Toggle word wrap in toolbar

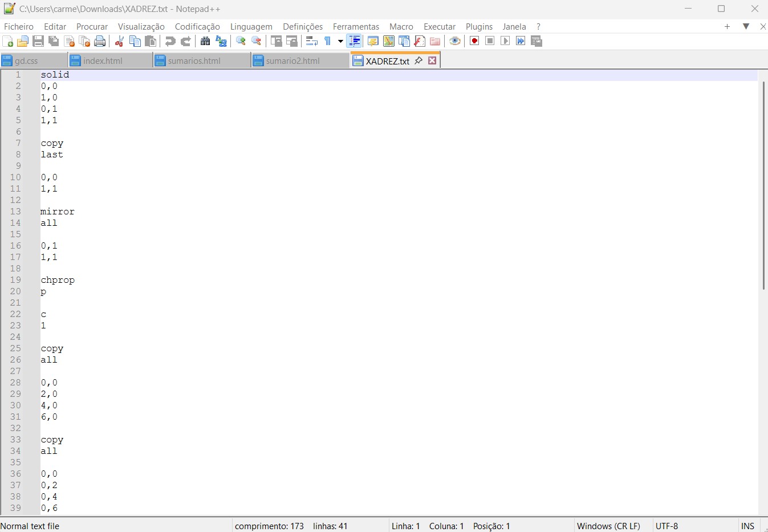tap(311, 41)
